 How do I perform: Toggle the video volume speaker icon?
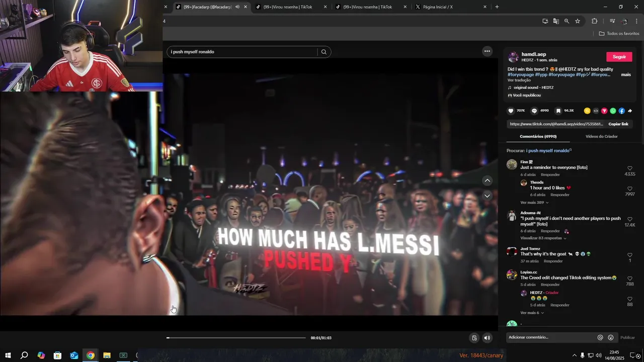click(487, 338)
